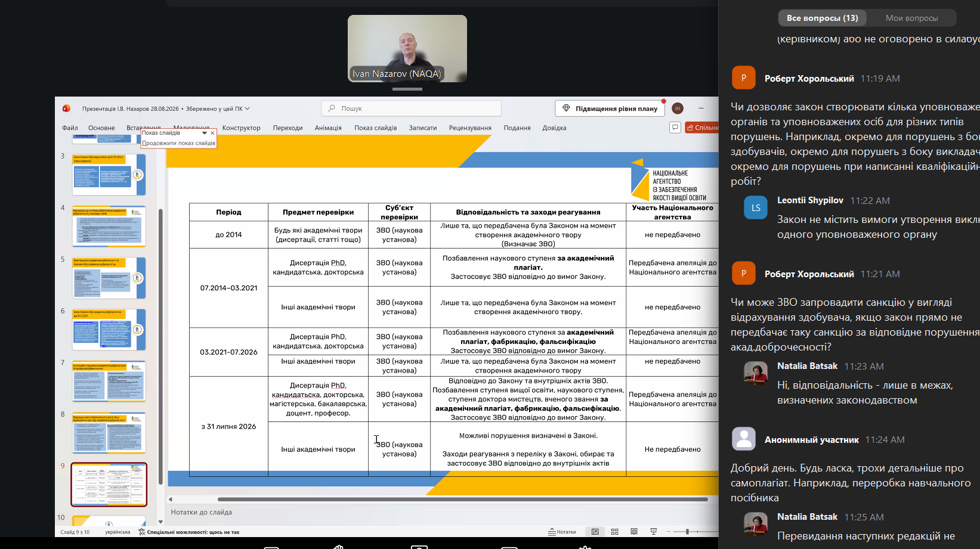The width and height of the screenshot is (980, 549).
Task: Open the Конструктор ribbon tab
Action: (x=241, y=128)
